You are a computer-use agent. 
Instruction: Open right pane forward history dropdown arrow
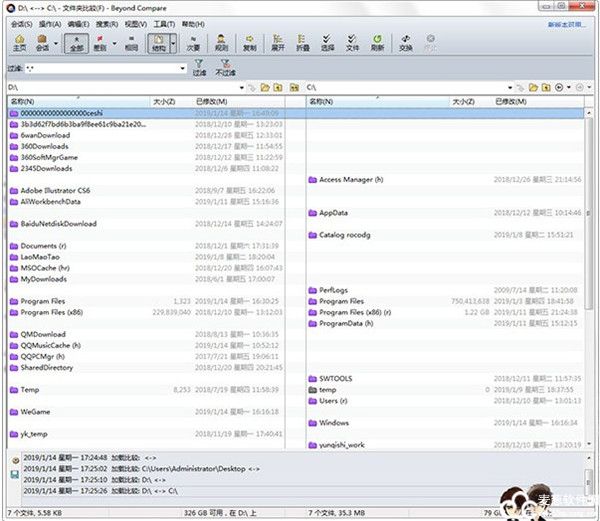coord(589,88)
